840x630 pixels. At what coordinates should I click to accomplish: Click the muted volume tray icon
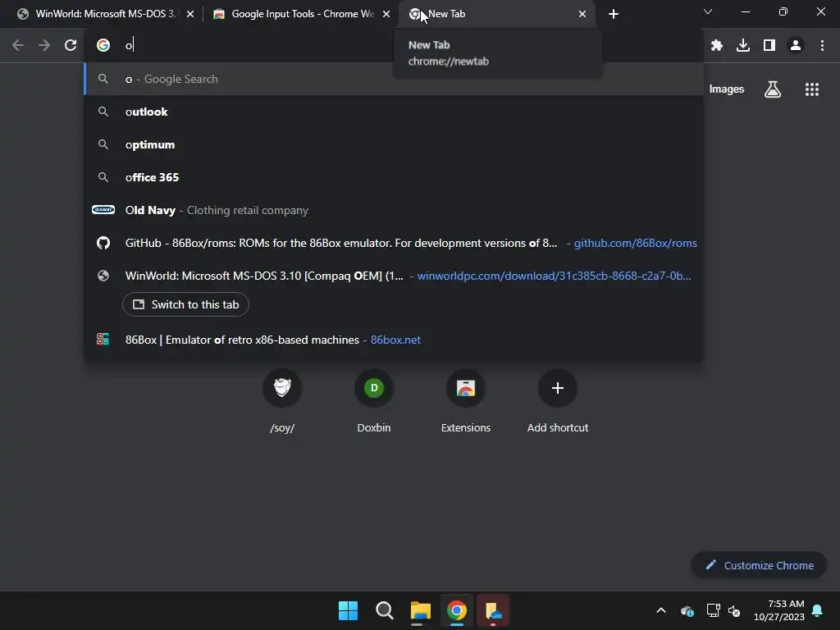pyautogui.click(x=734, y=610)
